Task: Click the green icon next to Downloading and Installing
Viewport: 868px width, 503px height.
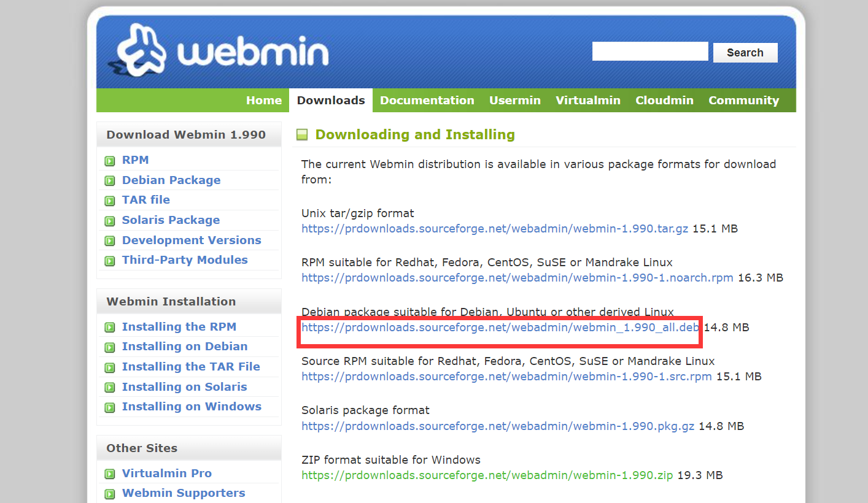Action: point(302,134)
